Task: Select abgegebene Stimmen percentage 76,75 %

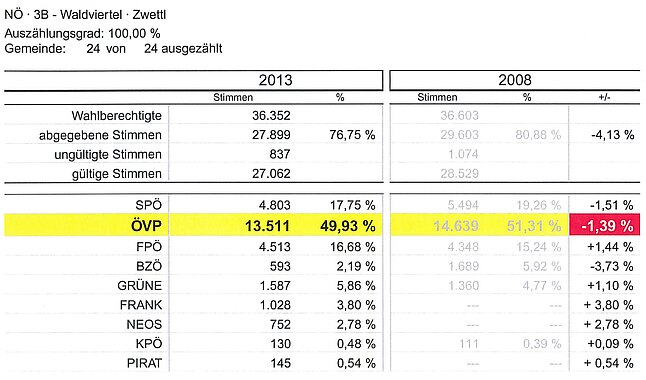Action: coord(352,135)
